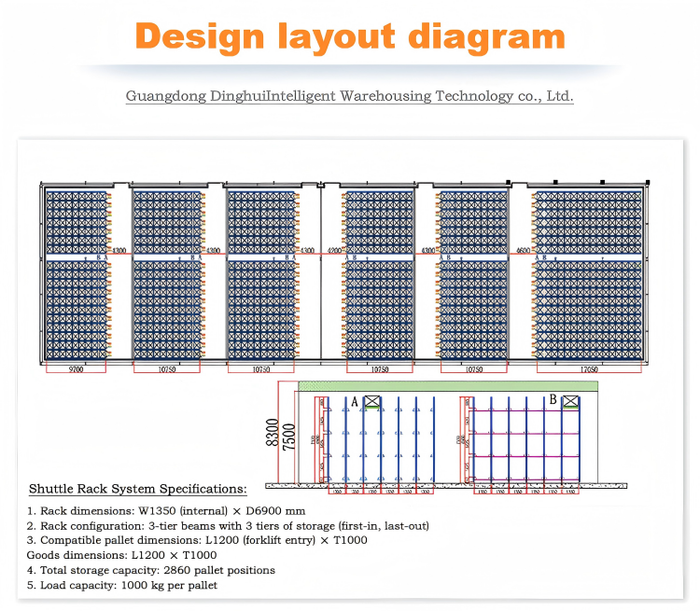This screenshot has height=611, width=700.
Task: Click the 4600 aisle width label
Action: point(523,250)
